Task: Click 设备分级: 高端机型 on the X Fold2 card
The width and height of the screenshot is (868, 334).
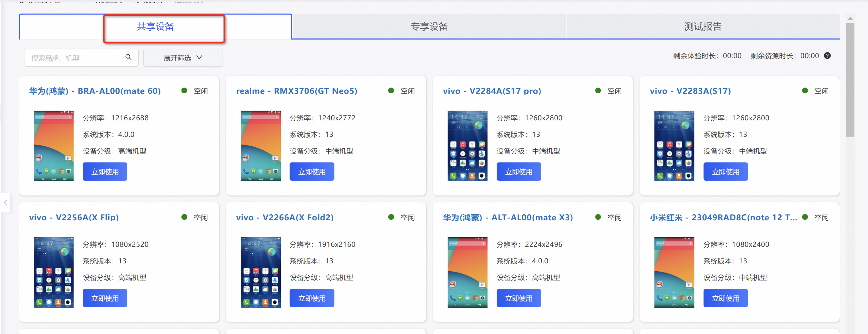Action: click(x=321, y=278)
